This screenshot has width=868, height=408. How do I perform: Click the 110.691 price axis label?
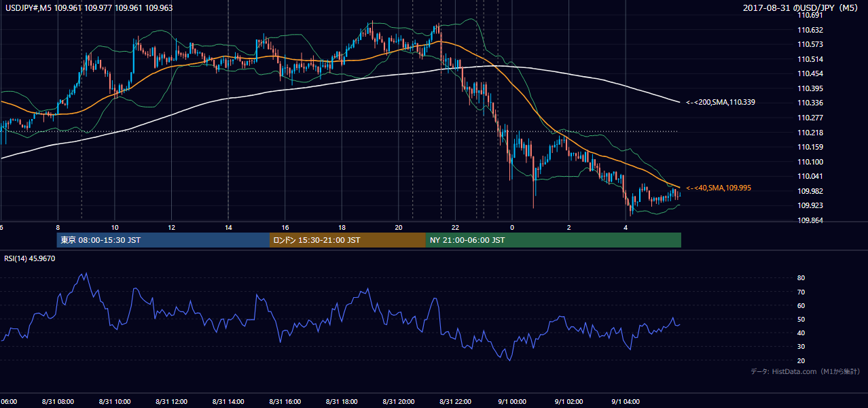810,15
